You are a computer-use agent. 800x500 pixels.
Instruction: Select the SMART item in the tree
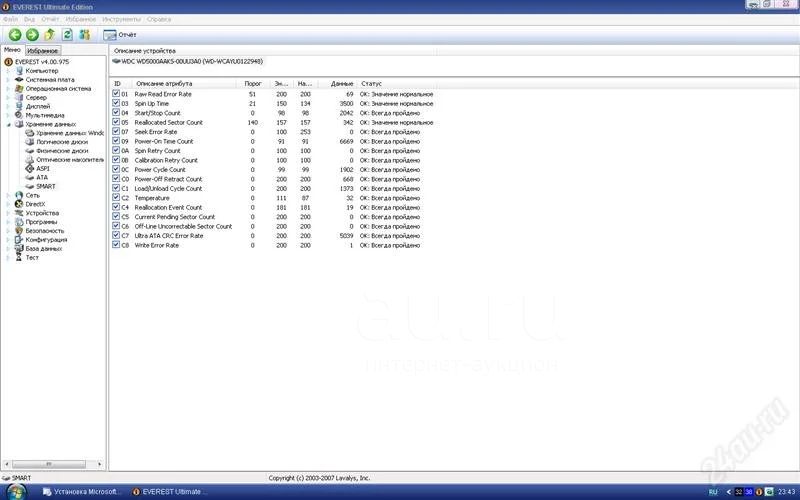coord(46,186)
